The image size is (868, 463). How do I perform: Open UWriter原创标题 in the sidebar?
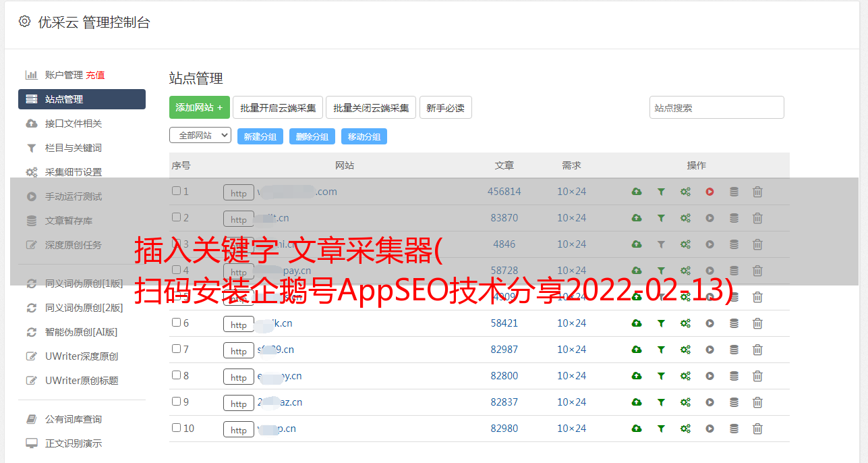tap(82, 381)
